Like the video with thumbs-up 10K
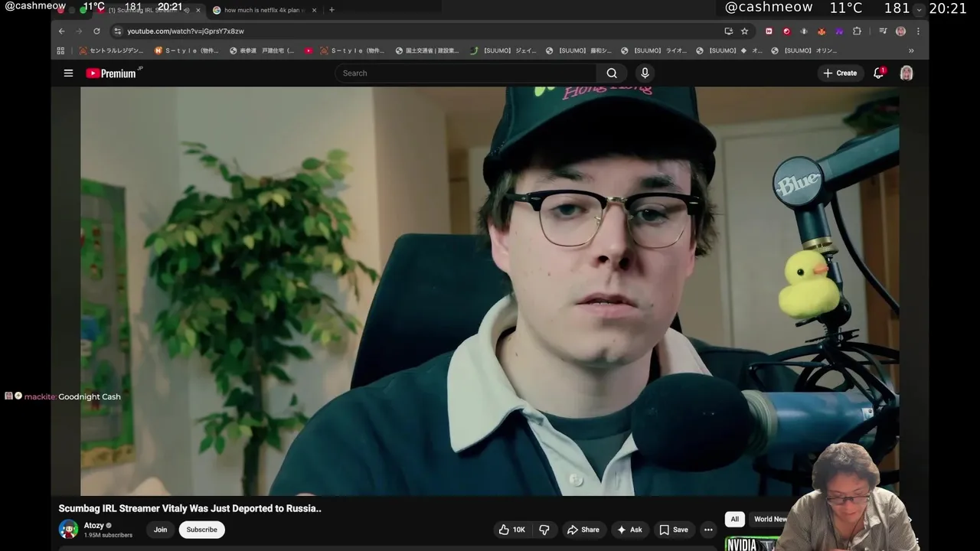The image size is (980, 551). pos(511,530)
